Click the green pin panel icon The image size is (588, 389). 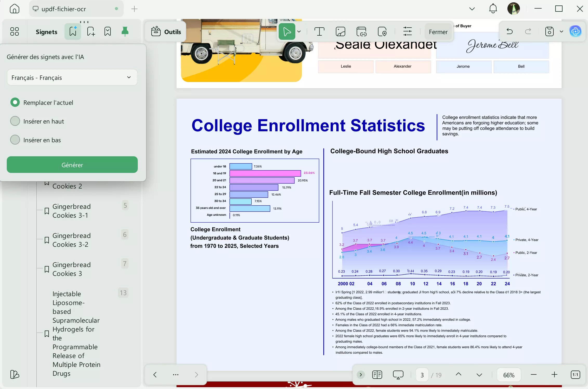125,31
